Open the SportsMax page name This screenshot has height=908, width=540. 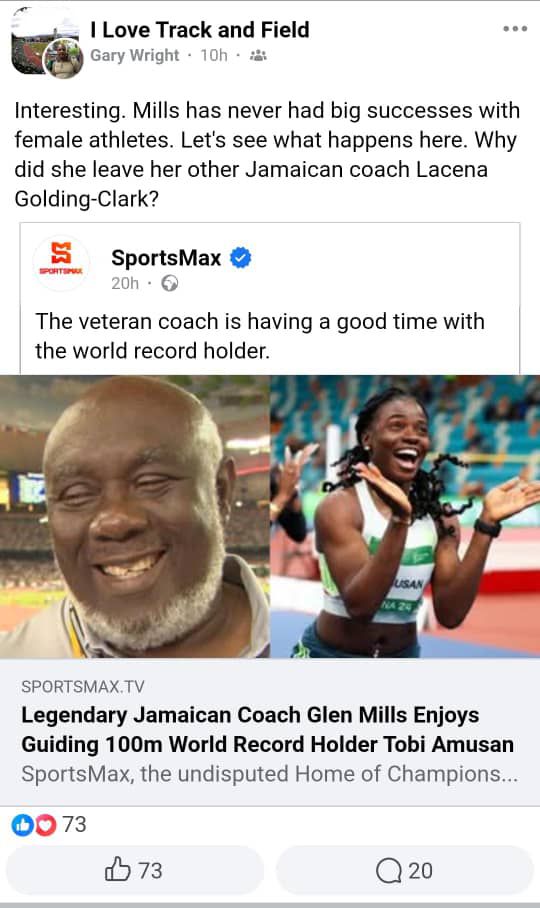pyautogui.click(x=166, y=258)
